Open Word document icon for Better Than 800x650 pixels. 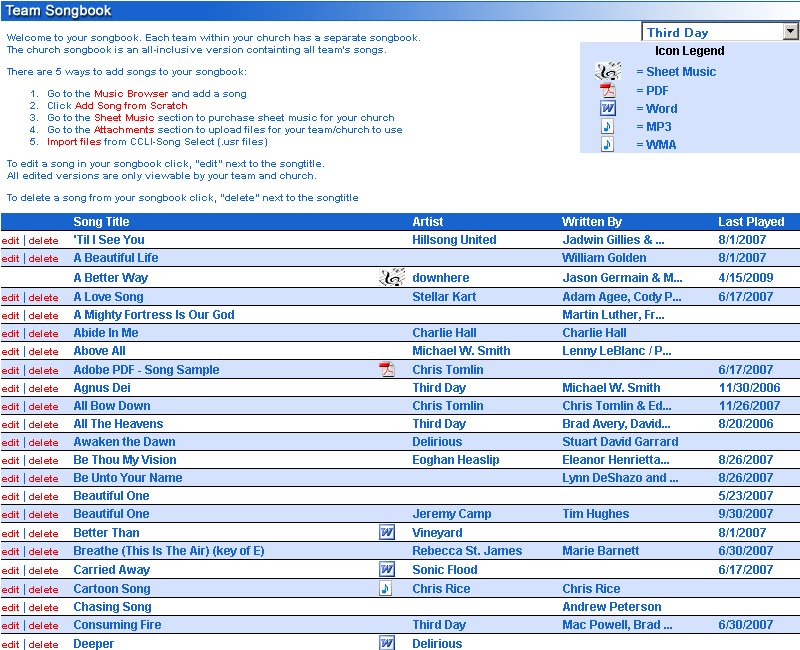pyautogui.click(x=387, y=533)
